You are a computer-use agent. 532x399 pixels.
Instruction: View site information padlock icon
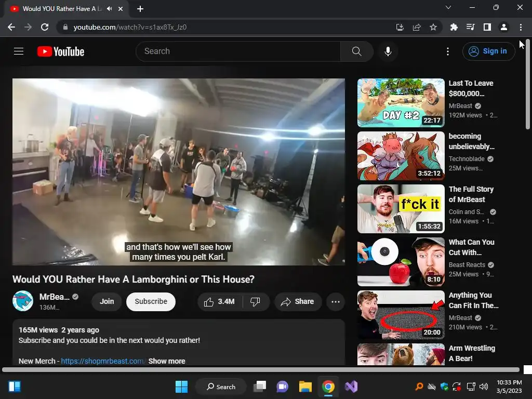[x=65, y=27]
